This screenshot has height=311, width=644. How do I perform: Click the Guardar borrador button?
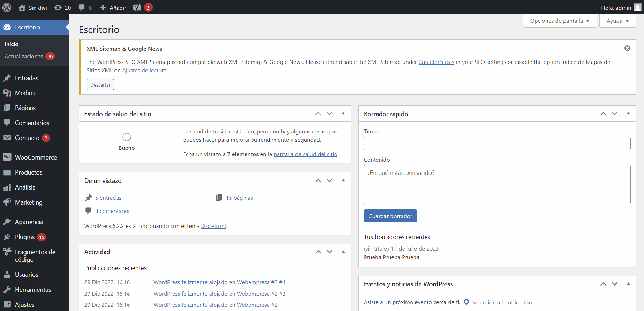click(390, 216)
